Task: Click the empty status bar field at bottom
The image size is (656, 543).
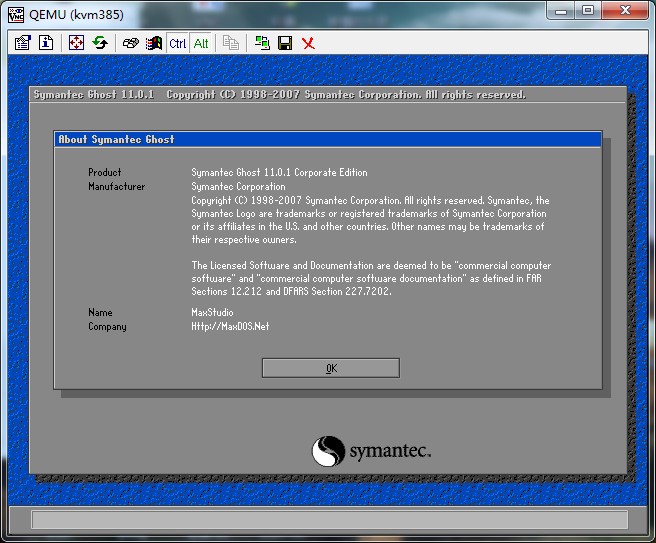Action: (x=329, y=520)
